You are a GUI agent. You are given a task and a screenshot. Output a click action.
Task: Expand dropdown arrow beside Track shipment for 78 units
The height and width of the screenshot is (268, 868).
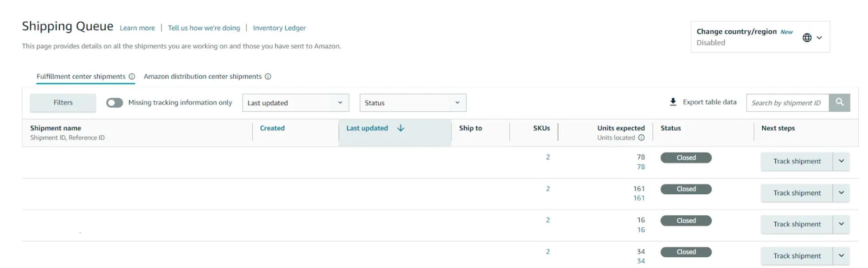point(841,161)
